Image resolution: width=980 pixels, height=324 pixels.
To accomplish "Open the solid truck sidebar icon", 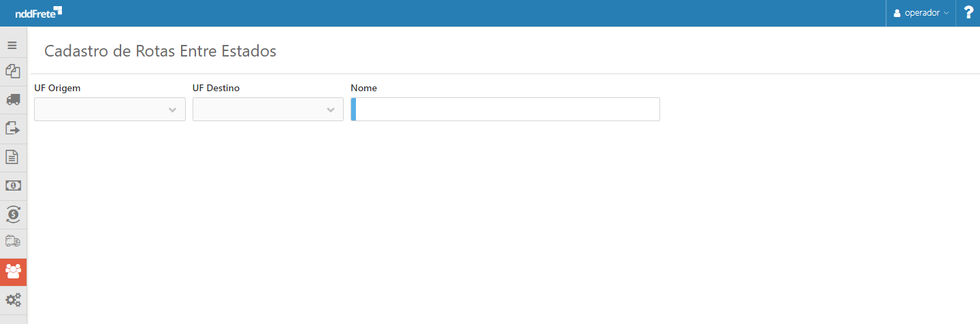I will click(13, 99).
